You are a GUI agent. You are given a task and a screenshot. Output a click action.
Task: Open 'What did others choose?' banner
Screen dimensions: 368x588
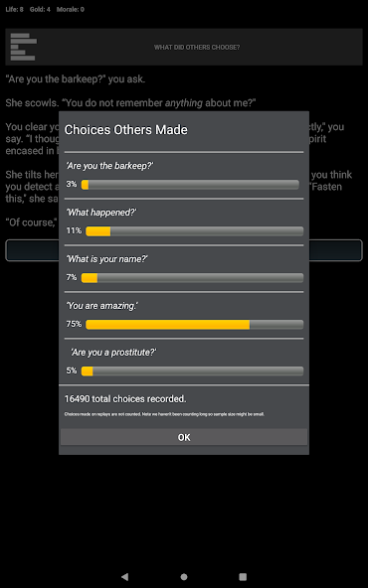(184, 47)
